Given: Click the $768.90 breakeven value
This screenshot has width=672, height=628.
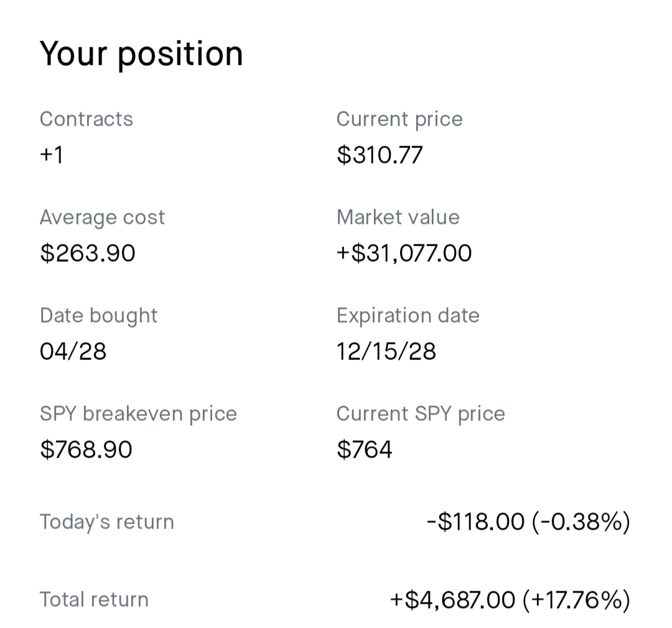Looking at the screenshot, I should pos(86,450).
